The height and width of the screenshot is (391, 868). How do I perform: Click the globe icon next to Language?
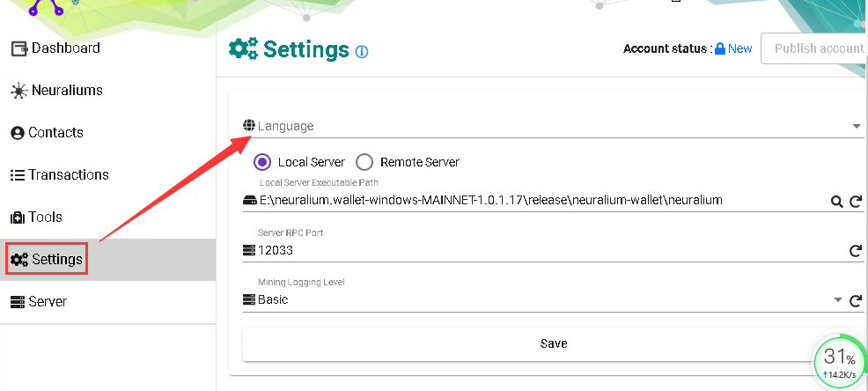click(x=249, y=126)
